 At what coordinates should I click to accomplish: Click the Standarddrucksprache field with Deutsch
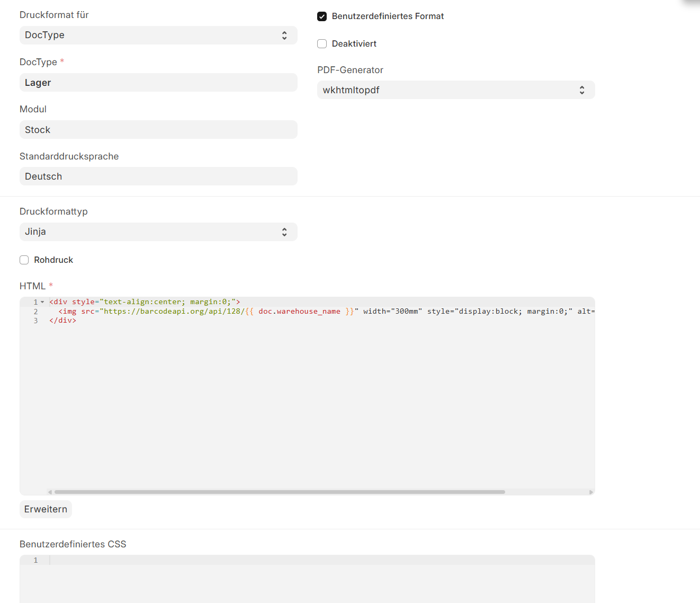tap(158, 176)
